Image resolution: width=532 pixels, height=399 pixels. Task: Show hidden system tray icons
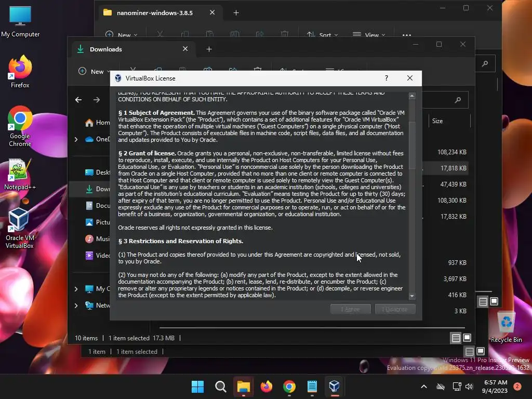(x=424, y=387)
